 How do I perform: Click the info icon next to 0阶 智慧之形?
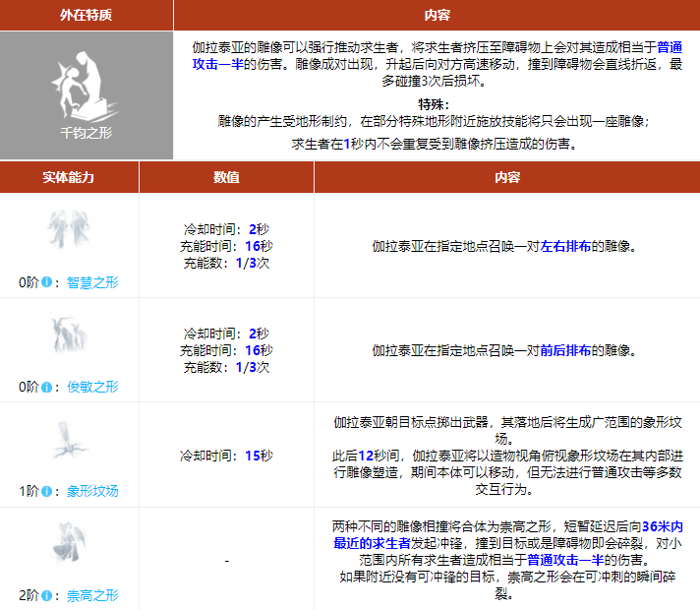[46, 282]
